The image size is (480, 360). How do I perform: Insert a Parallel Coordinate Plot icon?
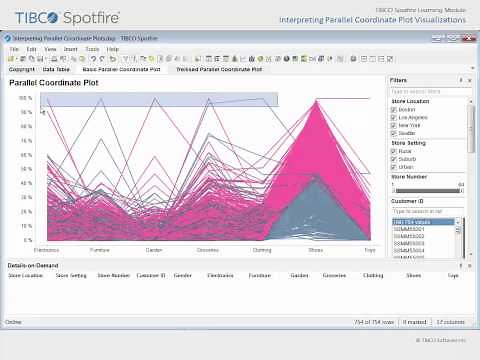point(312,59)
